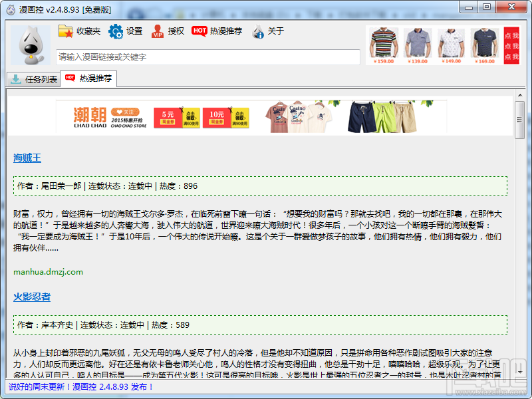
Task: Click the 授权 VIP icon
Action: (x=158, y=31)
